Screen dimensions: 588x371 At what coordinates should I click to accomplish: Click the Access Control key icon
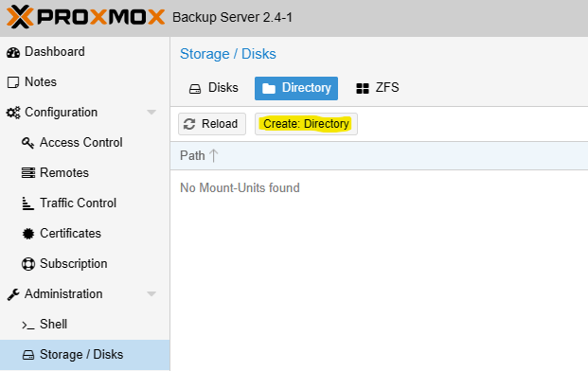point(27,143)
